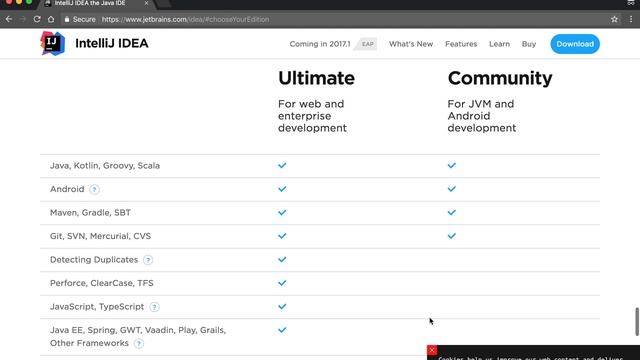Click the page vertical scrollbar thumb
This screenshot has width=640, height=360.
[x=636, y=322]
